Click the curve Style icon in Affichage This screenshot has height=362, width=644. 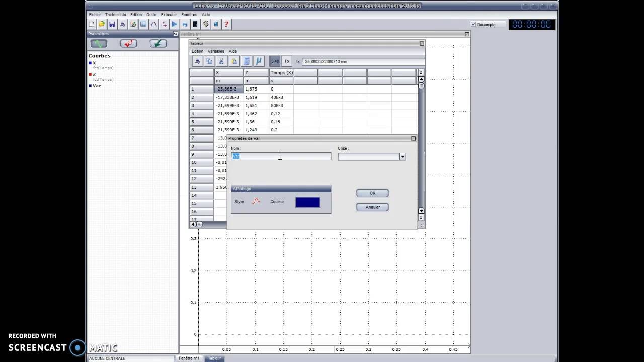coord(256,201)
